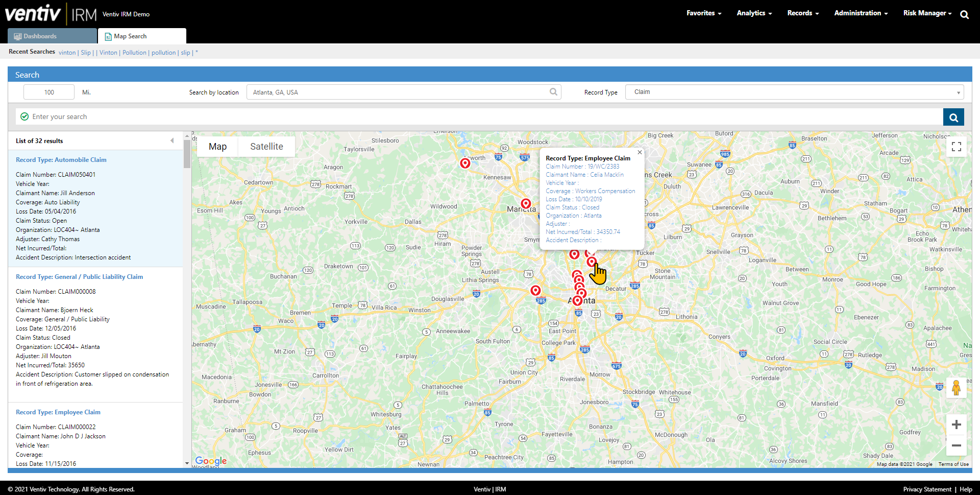Open the Automobile Claim record link
Image resolution: width=980 pixels, height=495 pixels.
tap(61, 160)
